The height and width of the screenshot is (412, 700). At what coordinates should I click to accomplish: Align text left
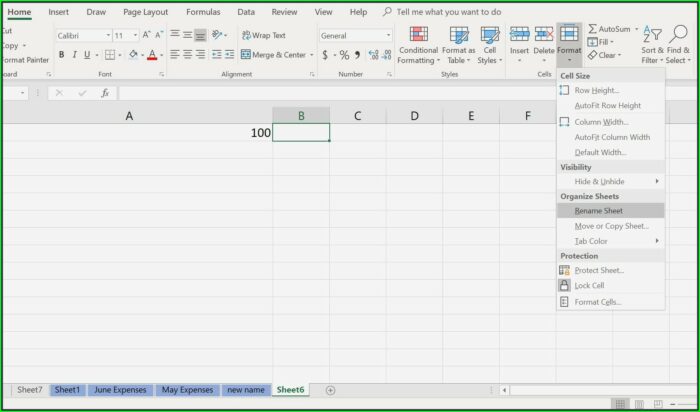coord(175,54)
